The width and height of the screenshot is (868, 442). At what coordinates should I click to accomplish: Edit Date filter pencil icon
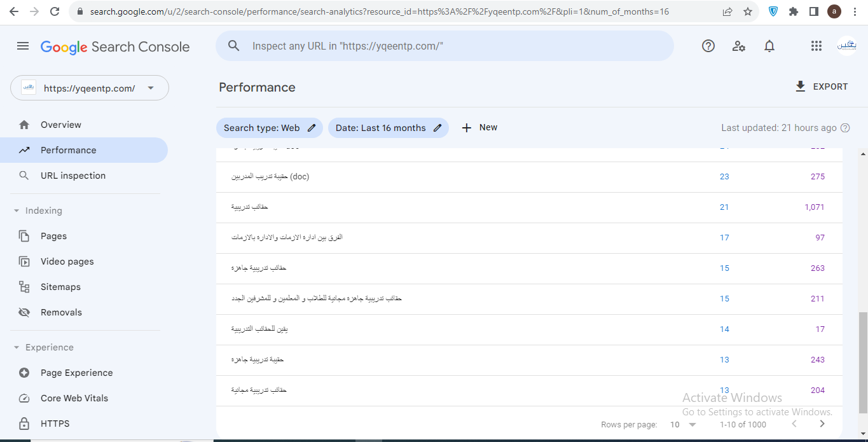tap(437, 128)
